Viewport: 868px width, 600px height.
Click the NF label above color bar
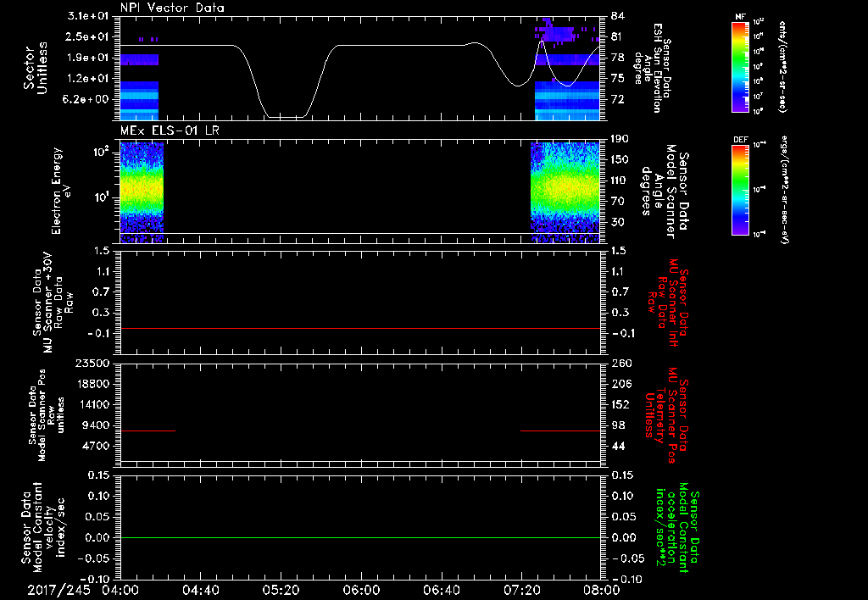[x=740, y=17]
